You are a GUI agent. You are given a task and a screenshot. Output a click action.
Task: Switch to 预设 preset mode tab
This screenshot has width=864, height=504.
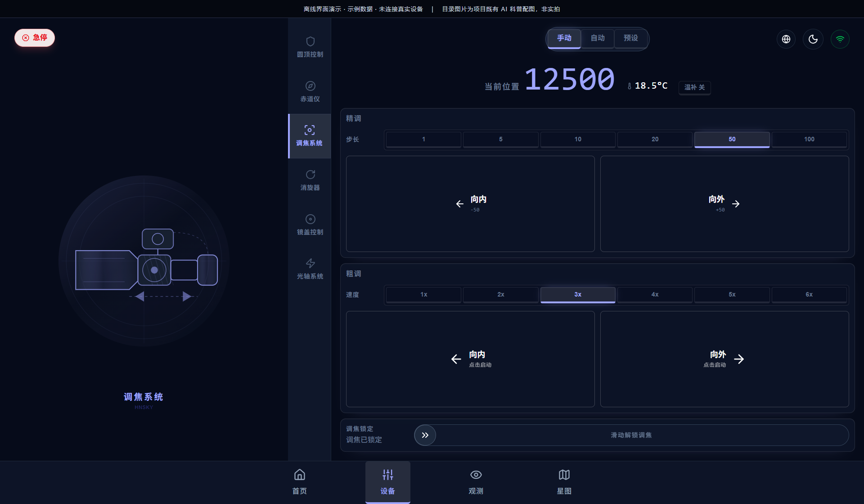tap(631, 39)
